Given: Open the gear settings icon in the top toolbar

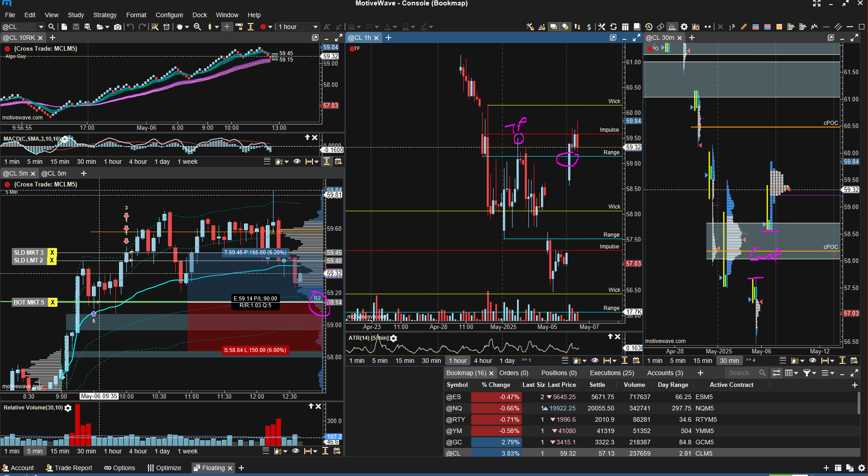Looking at the screenshot, I should [x=684, y=27].
